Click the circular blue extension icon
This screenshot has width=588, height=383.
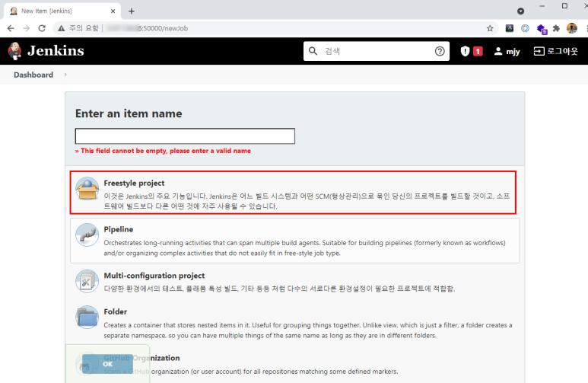[x=525, y=28]
